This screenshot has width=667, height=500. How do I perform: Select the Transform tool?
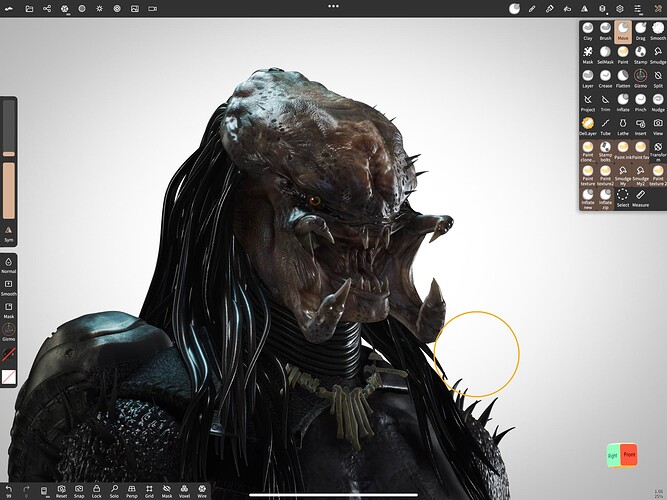coord(658,151)
